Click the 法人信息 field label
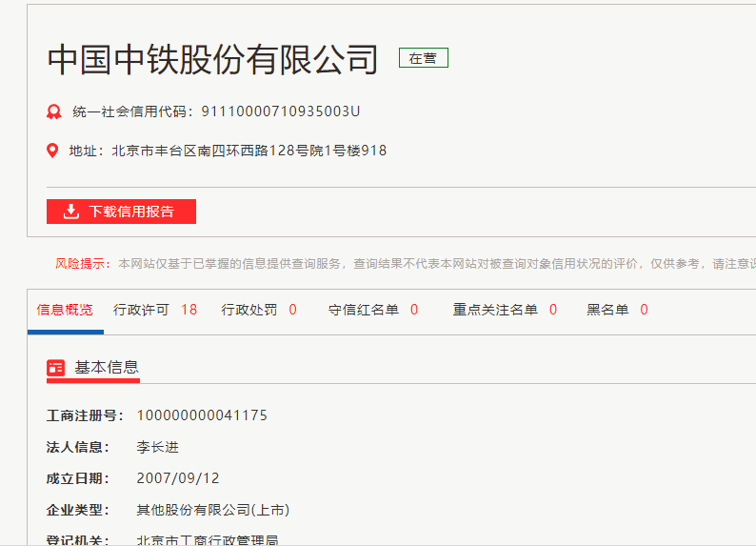 [78, 447]
